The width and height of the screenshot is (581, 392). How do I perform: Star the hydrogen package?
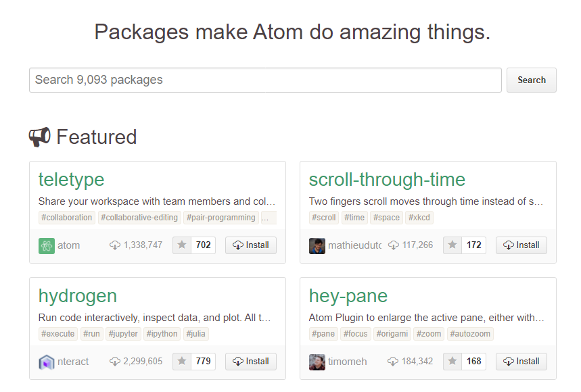182,362
